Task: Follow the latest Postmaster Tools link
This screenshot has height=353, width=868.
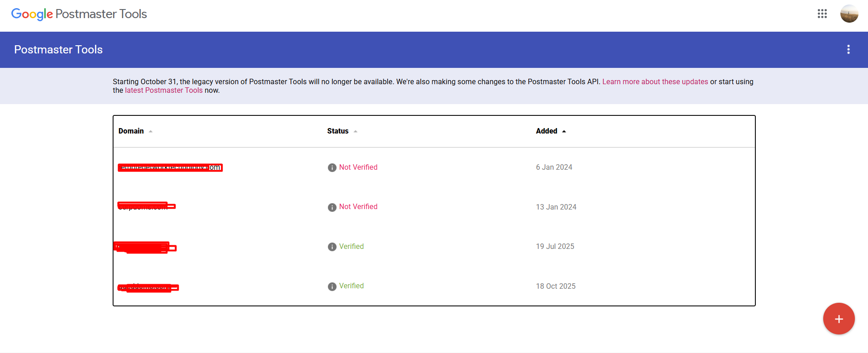Action: (x=164, y=91)
